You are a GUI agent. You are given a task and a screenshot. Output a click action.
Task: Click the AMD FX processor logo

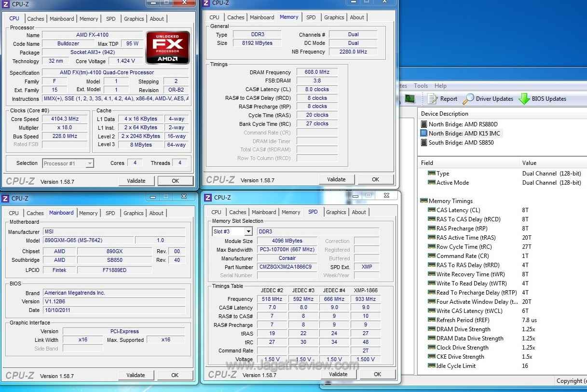(x=168, y=48)
